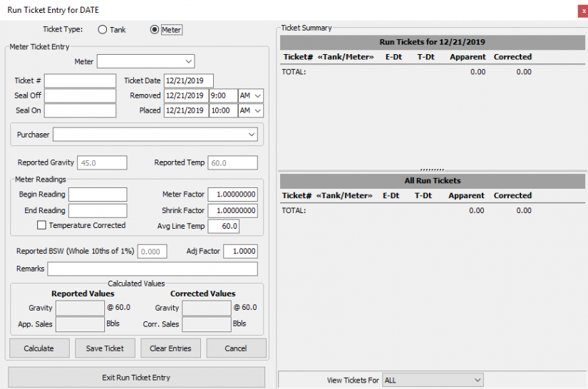Click the End Reading input field

98,211
